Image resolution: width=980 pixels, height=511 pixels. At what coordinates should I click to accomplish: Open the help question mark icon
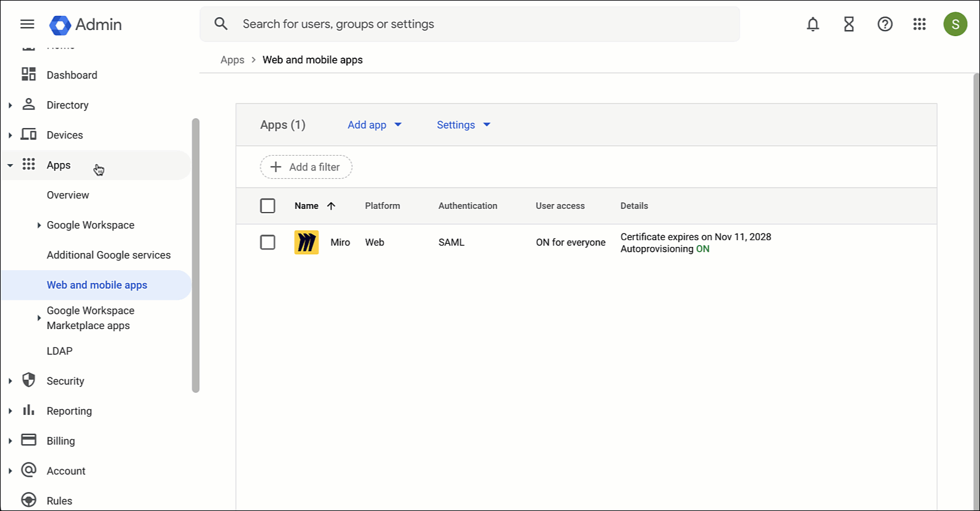(885, 24)
